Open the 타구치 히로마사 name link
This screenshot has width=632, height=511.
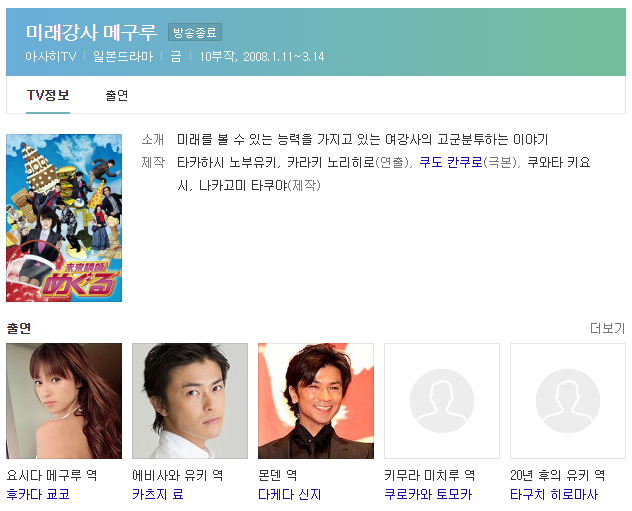tap(554, 494)
